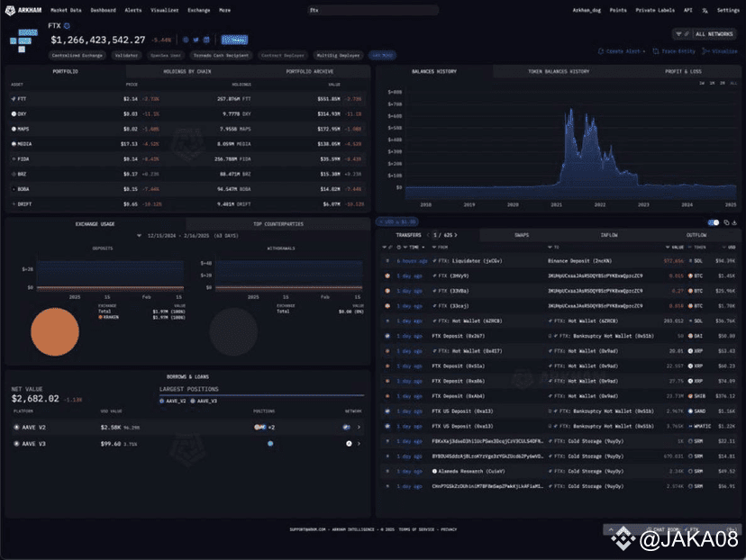Click the OXY token icon in portfolio
This screenshot has height=560, width=746.
14,114
